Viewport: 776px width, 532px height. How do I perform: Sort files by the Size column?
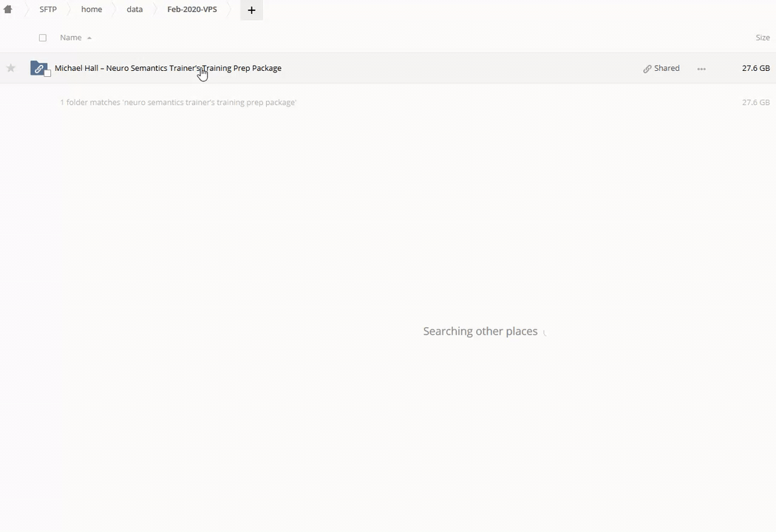tap(762, 38)
